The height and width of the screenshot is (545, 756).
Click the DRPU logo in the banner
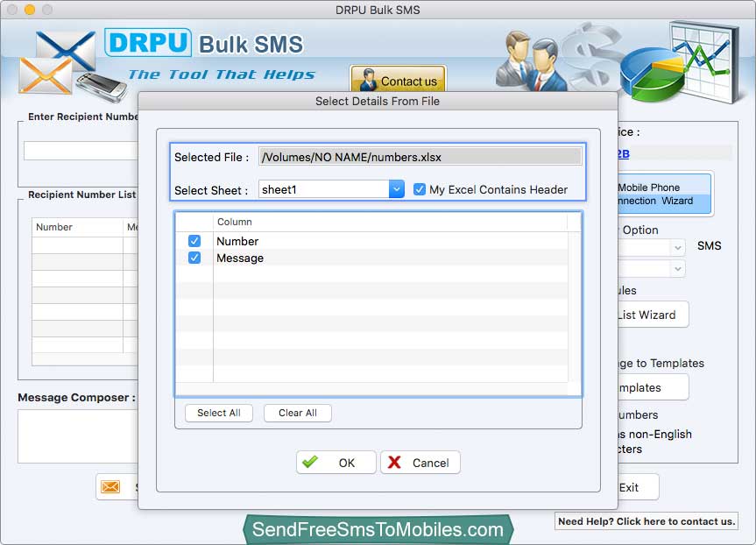tap(148, 42)
